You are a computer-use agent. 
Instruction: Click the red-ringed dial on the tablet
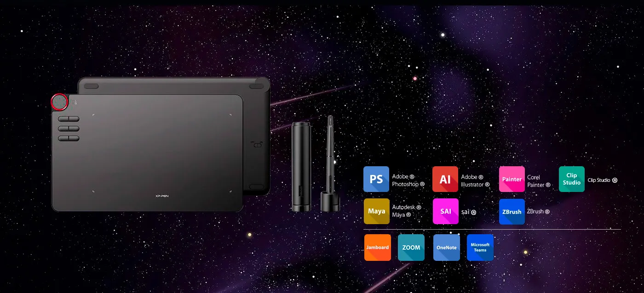coord(60,102)
